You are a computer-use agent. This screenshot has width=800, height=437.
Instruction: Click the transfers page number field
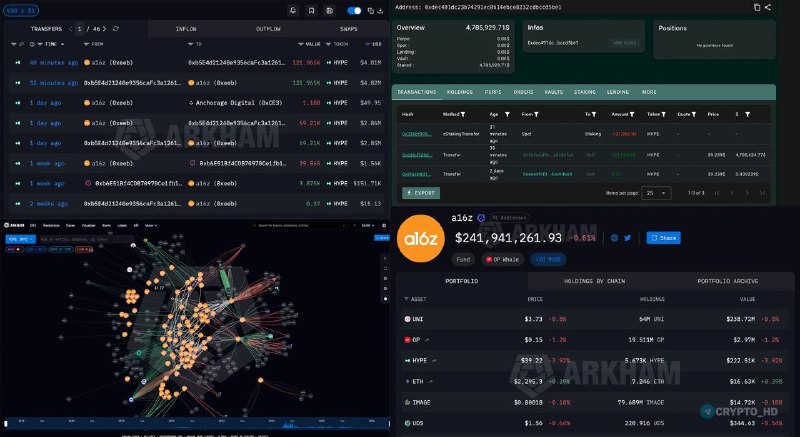(x=80, y=29)
